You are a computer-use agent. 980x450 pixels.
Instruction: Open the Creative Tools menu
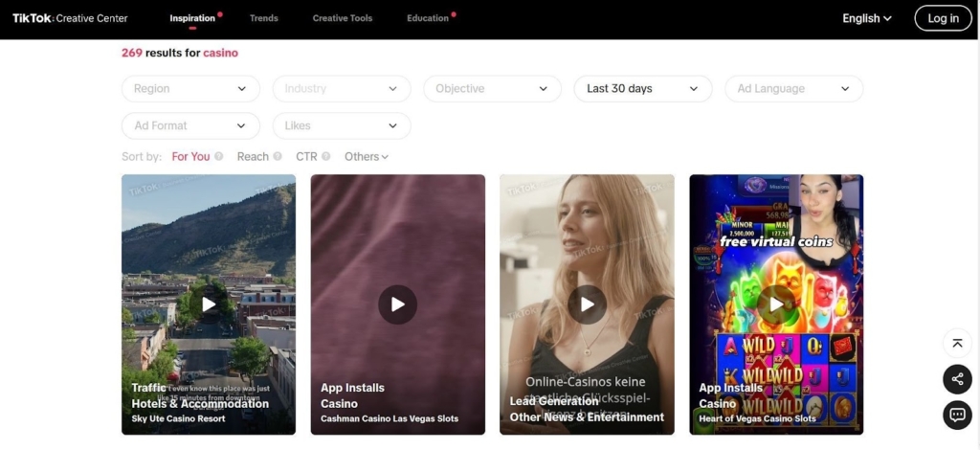pyautogui.click(x=343, y=18)
